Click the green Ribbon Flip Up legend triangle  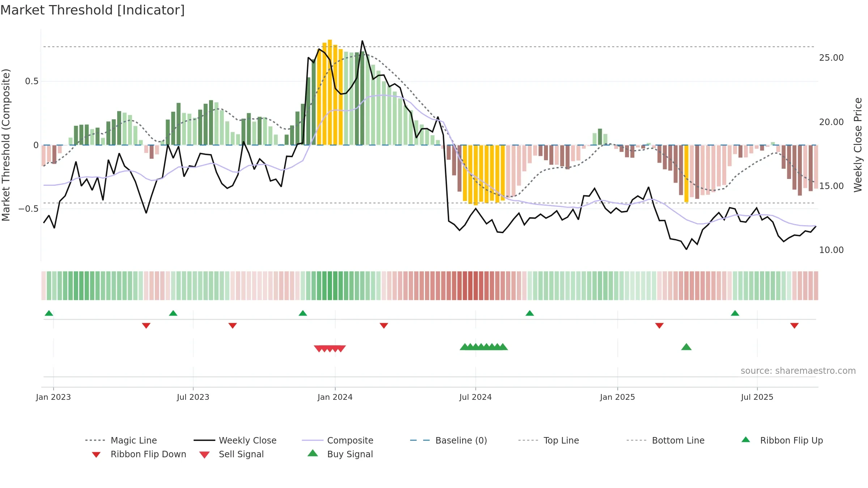coord(746,440)
